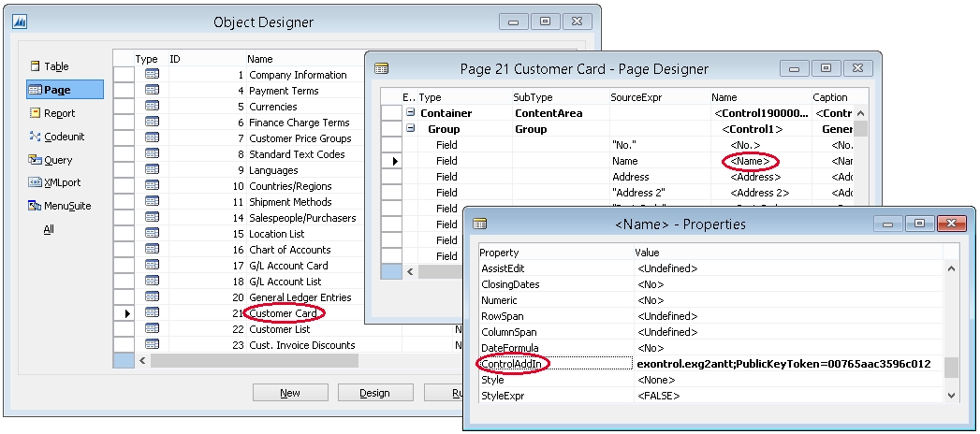Toggle row selector box for Currencies
Image resolution: width=980 pixels, height=434 pixels.
pos(124,107)
